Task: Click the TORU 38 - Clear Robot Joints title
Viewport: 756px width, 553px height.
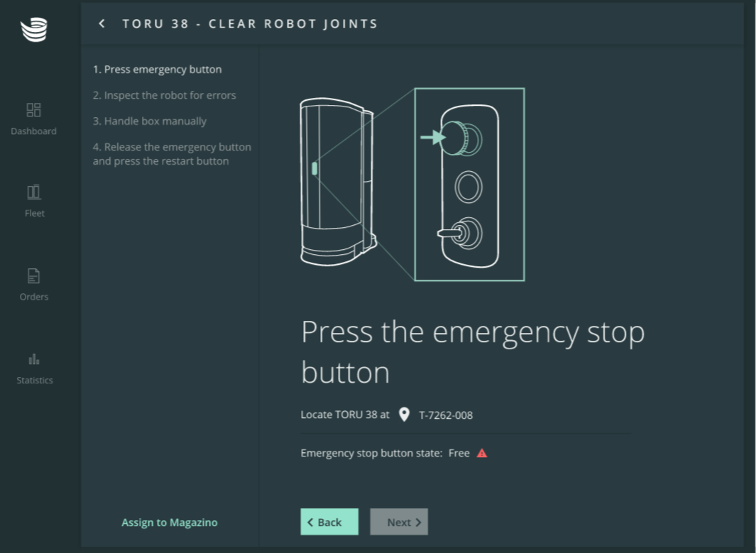Action: click(x=250, y=23)
